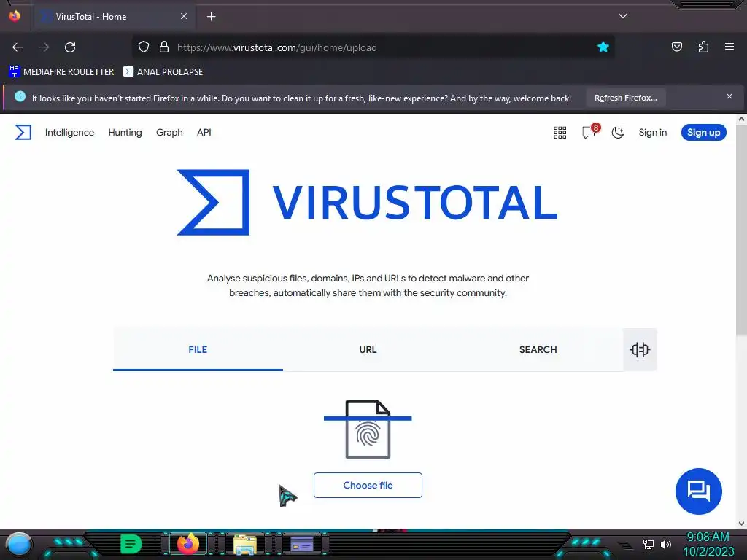Open tracking protection shield icon
Image resolution: width=747 pixels, height=560 pixels.
[144, 47]
